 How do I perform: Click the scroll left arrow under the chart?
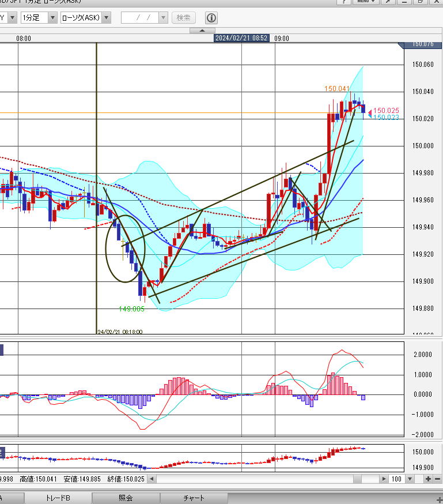coord(152,479)
